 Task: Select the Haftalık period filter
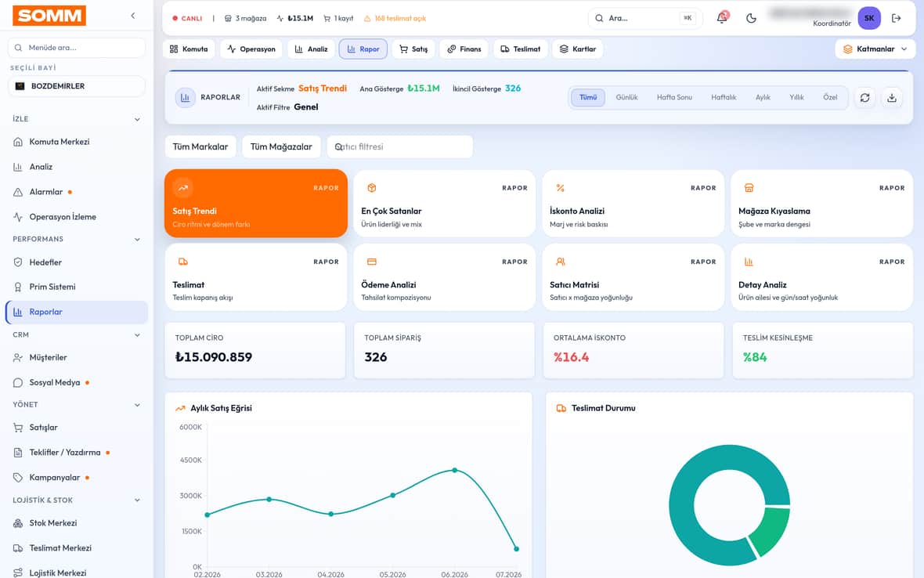tap(723, 97)
